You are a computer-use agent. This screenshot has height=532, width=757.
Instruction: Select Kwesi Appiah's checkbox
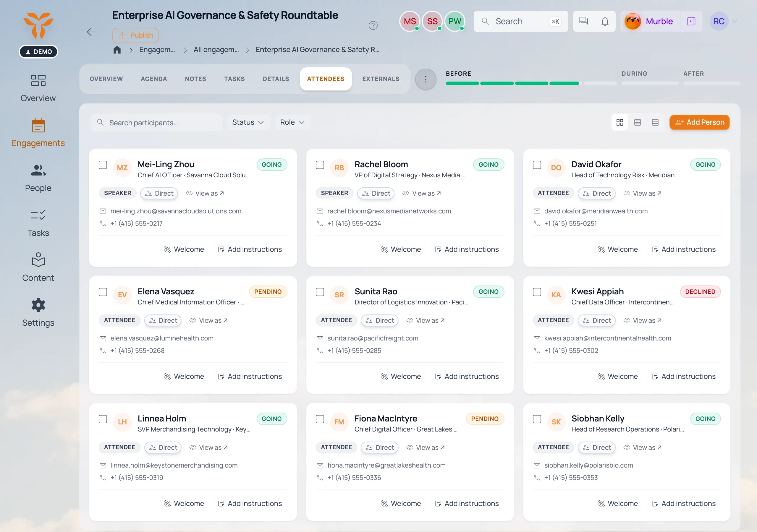coord(537,292)
